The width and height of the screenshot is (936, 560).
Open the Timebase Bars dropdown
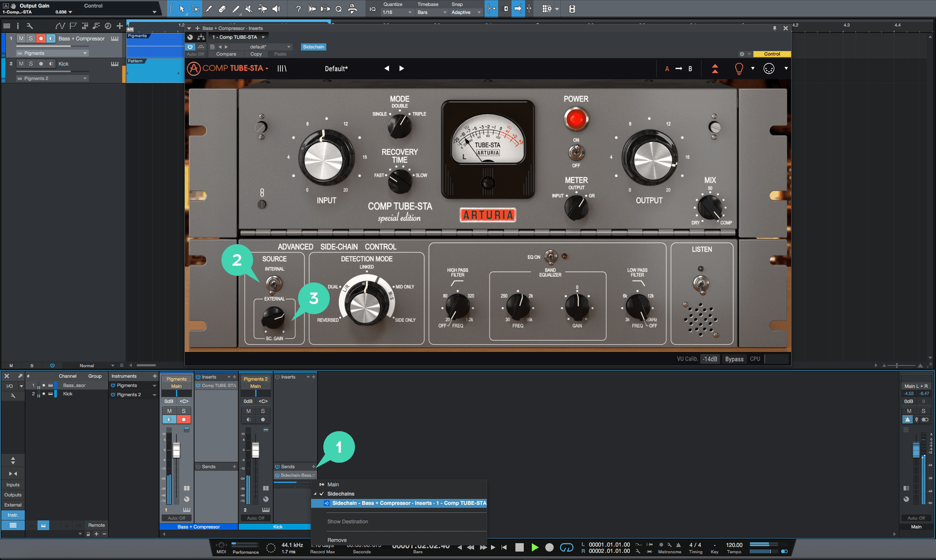coord(431,12)
